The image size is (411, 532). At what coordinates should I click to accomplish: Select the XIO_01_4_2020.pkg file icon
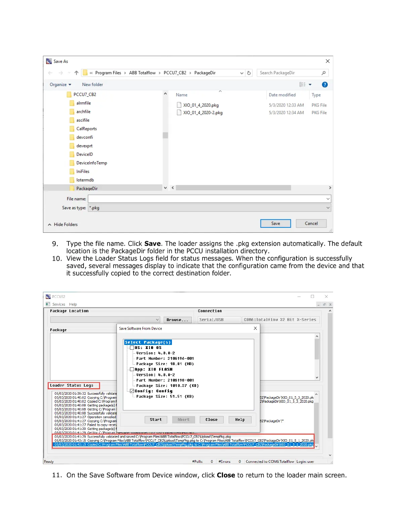179,105
